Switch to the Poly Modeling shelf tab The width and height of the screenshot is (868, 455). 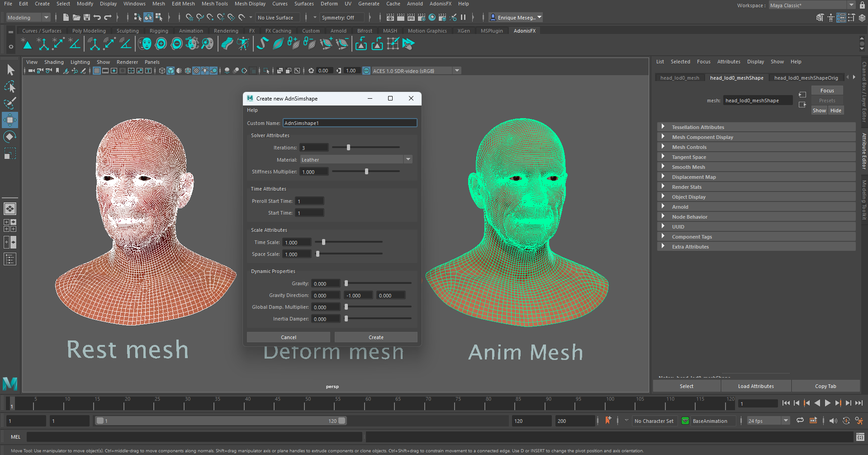(x=89, y=31)
